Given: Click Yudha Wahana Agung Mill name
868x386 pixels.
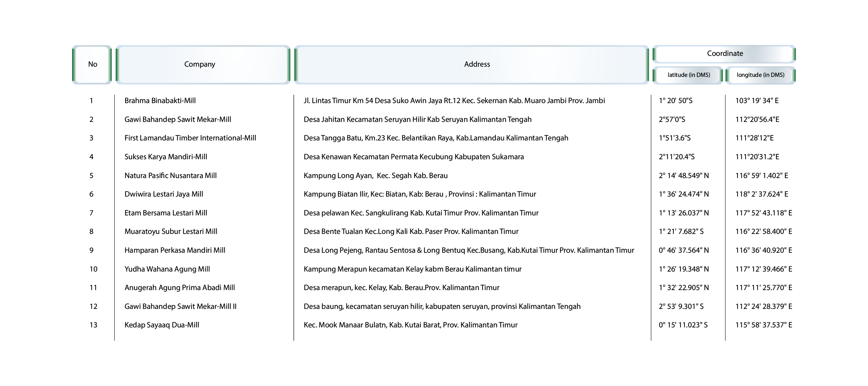Looking at the screenshot, I should (167, 269).
